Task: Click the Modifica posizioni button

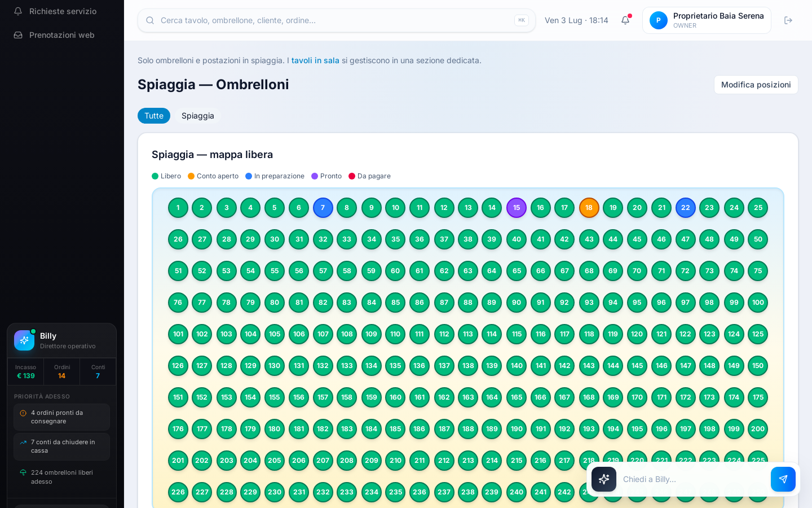Action: coord(756,85)
